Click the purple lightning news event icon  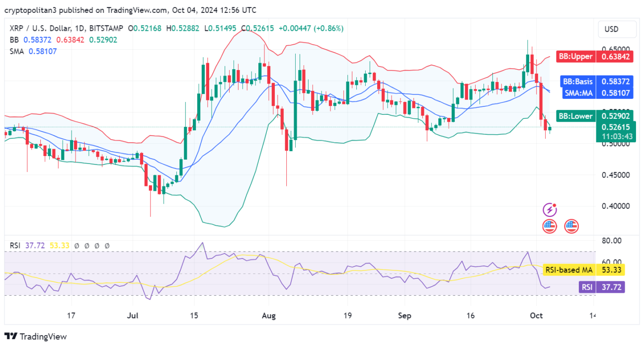pos(550,210)
